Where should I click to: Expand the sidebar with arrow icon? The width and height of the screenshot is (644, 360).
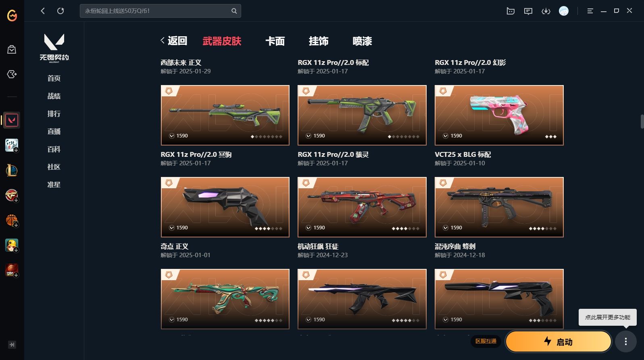pos(12,345)
